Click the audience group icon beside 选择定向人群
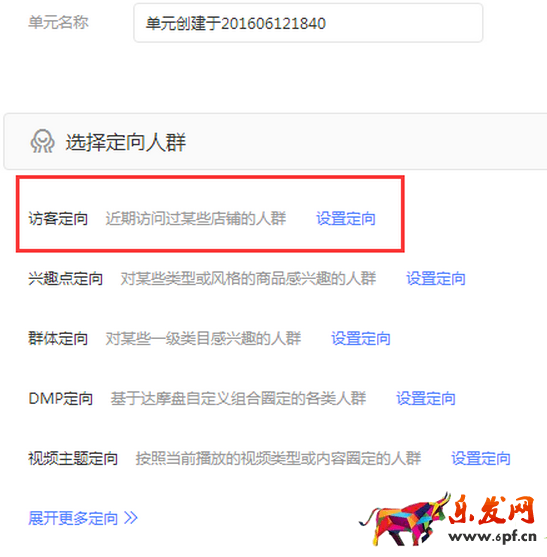Screen dimensions: 547x557 click(42, 141)
